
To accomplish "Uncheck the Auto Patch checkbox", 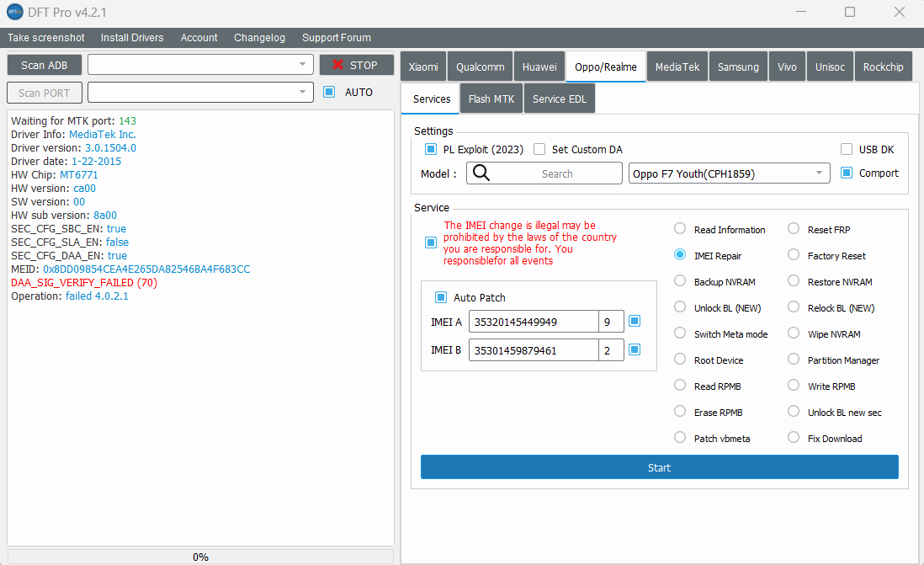I will pos(440,297).
